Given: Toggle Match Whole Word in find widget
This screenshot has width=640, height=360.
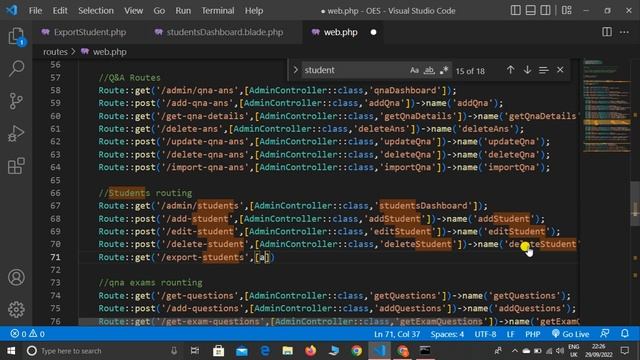Looking at the screenshot, I should (x=429, y=70).
